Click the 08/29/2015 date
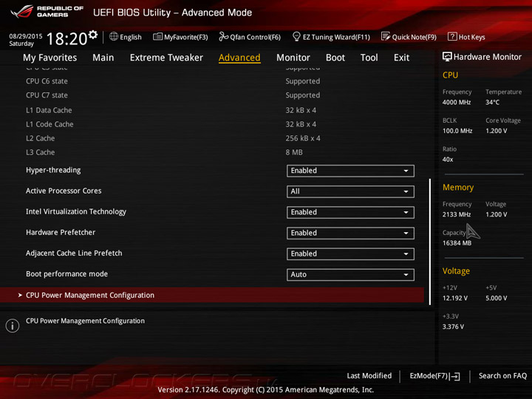This screenshot has width=532, height=399. (26, 36)
